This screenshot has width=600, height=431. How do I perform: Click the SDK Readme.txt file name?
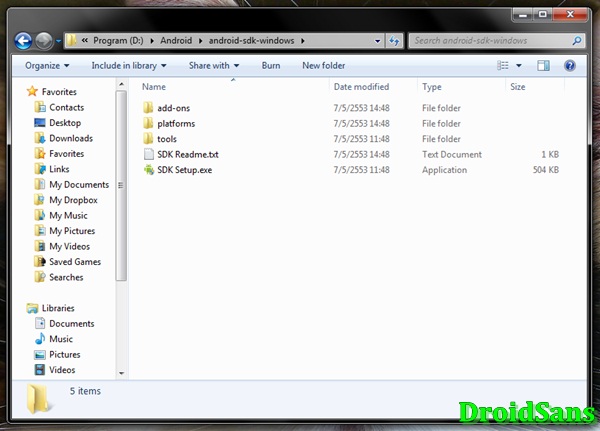pyautogui.click(x=188, y=154)
